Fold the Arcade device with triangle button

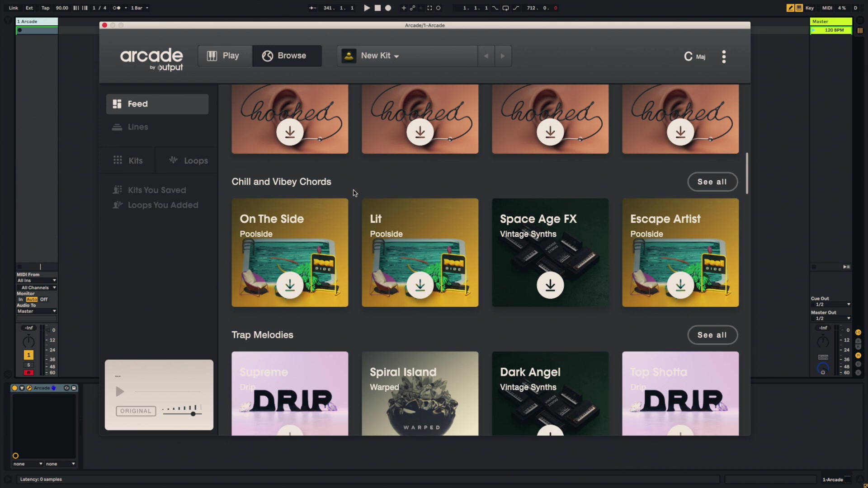[x=22, y=388]
